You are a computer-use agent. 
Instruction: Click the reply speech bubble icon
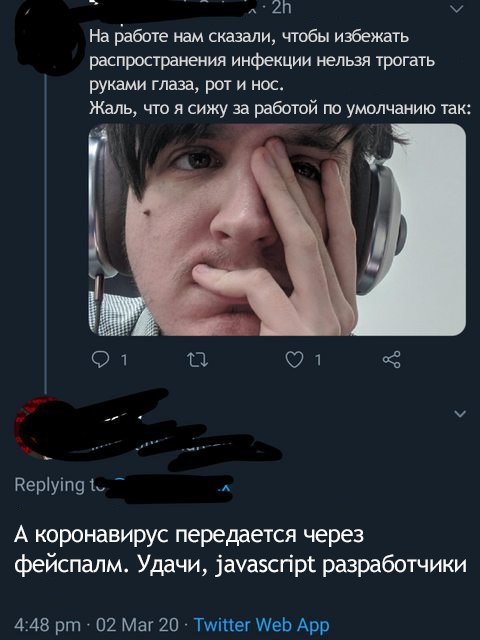[100, 360]
